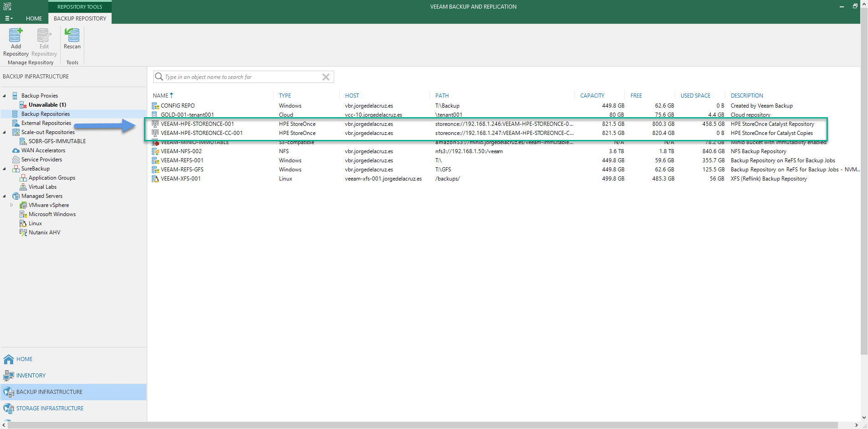Collapse the SureBackup tree node
This screenshot has width=868, height=429.
pyautogui.click(x=5, y=169)
